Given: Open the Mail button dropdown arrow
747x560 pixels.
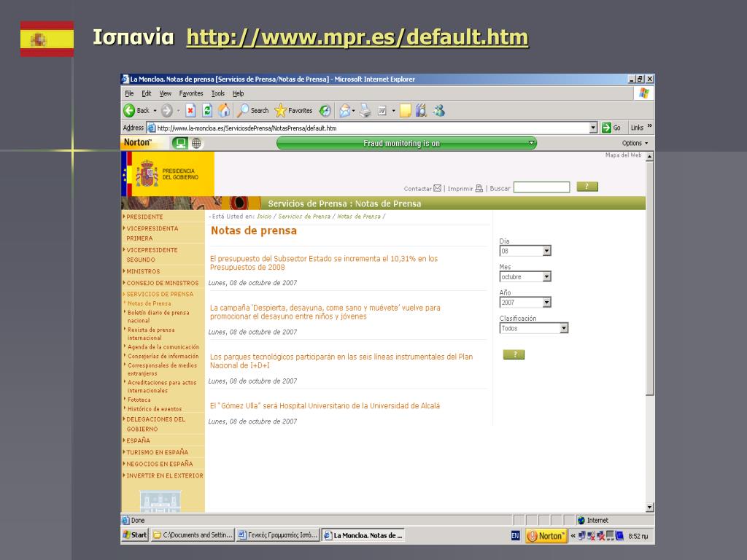Looking at the screenshot, I should tap(354, 111).
